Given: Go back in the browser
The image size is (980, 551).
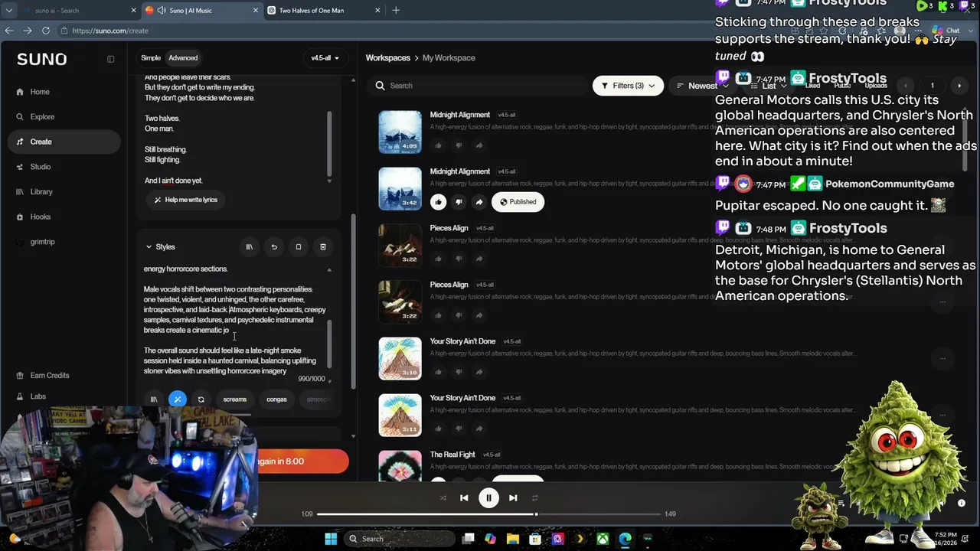Looking at the screenshot, I should point(9,31).
